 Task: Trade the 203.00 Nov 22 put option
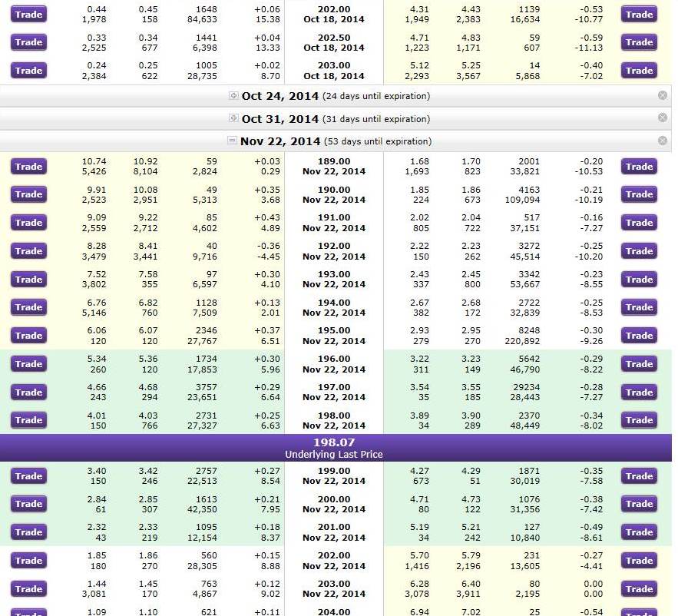(x=639, y=589)
